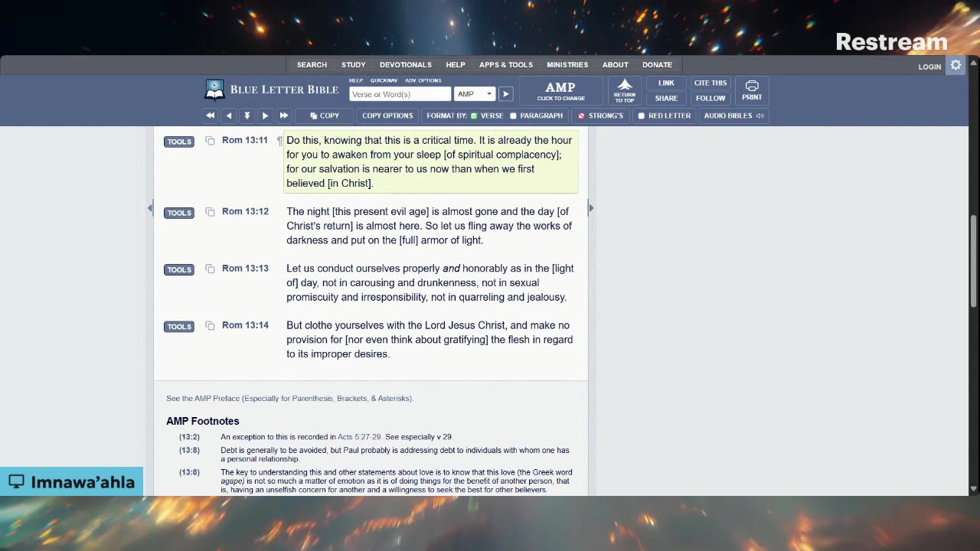The width and height of the screenshot is (980, 551).
Task: Toggle Verse format checkbox
Action: pos(474,116)
